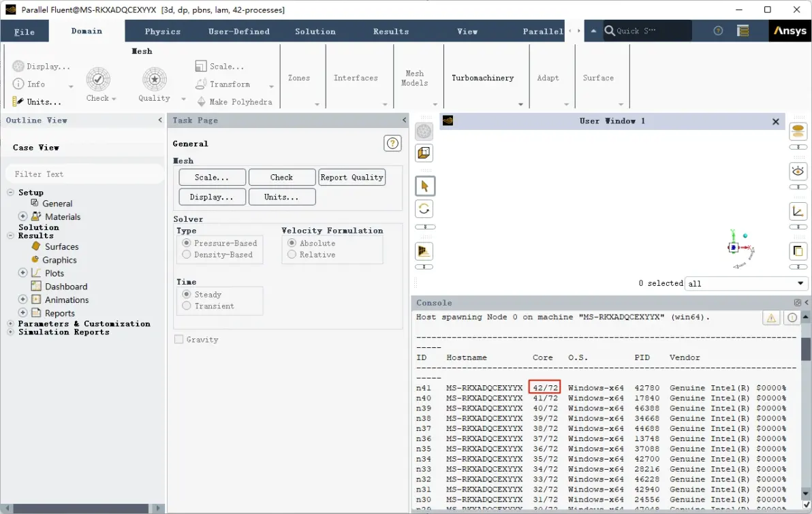The height and width of the screenshot is (514, 812).
Task: Collapse the Setup tree node
Action: (10, 192)
